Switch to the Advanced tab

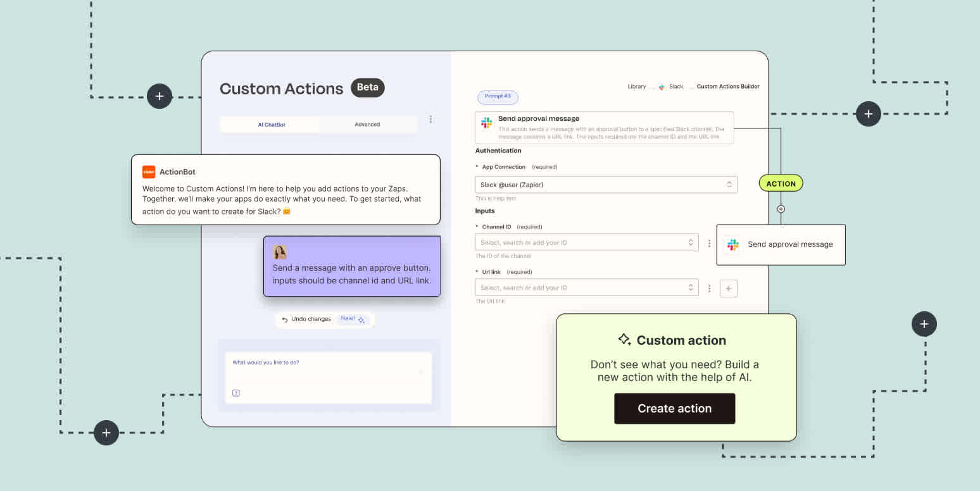(x=367, y=125)
